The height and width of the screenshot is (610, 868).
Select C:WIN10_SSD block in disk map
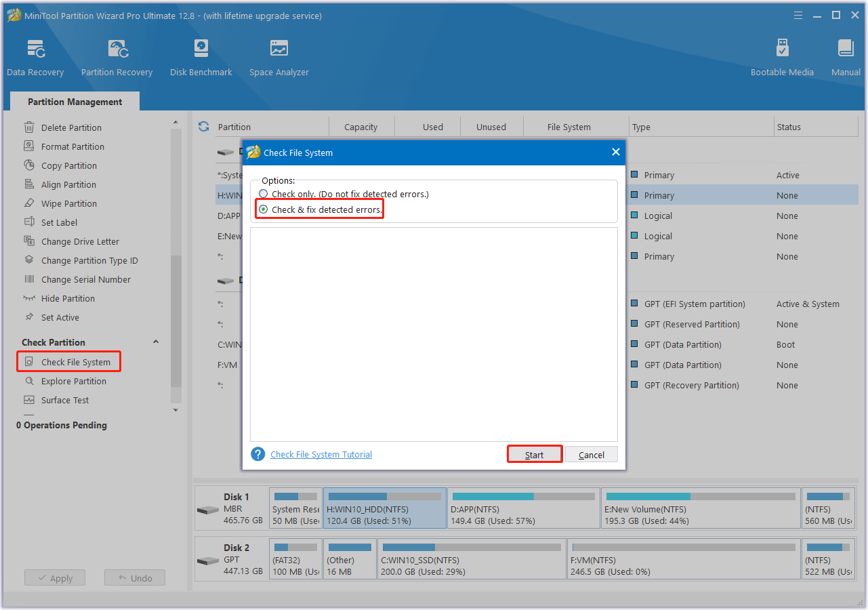pos(472,559)
